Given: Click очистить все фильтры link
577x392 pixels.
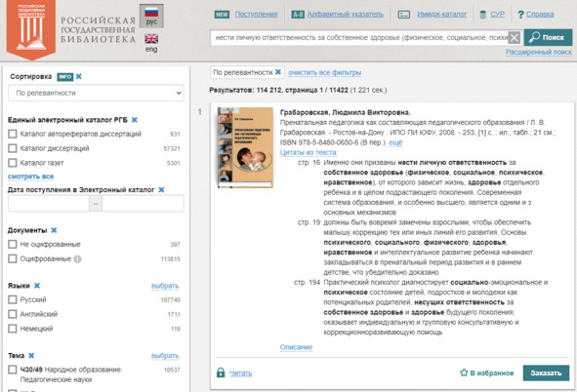Looking at the screenshot, I should click(x=324, y=73).
